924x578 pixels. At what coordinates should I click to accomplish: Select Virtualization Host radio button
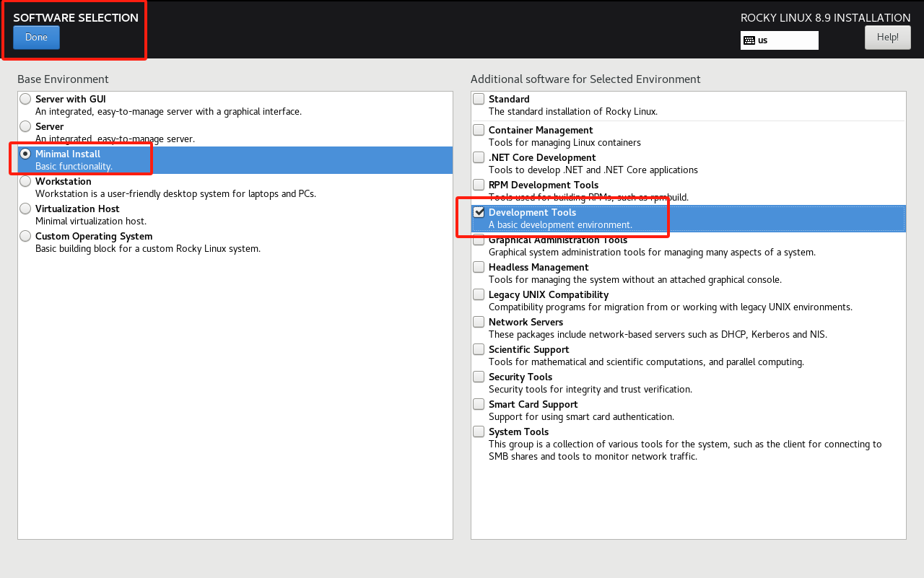(x=26, y=209)
